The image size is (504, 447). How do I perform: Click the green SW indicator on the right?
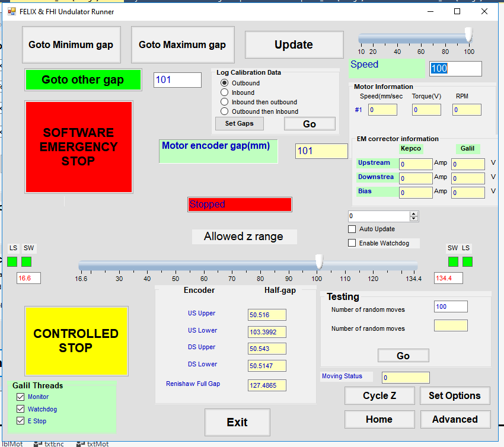453,261
